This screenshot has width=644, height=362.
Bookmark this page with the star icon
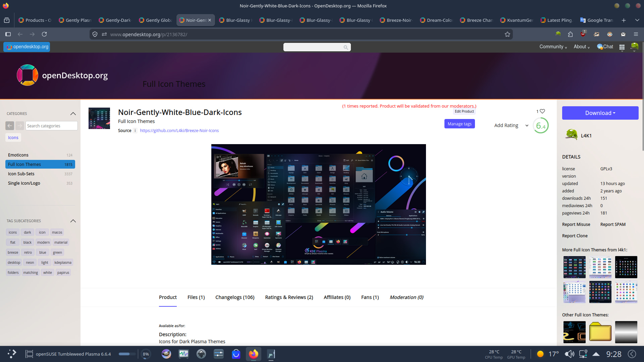[x=507, y=34]
